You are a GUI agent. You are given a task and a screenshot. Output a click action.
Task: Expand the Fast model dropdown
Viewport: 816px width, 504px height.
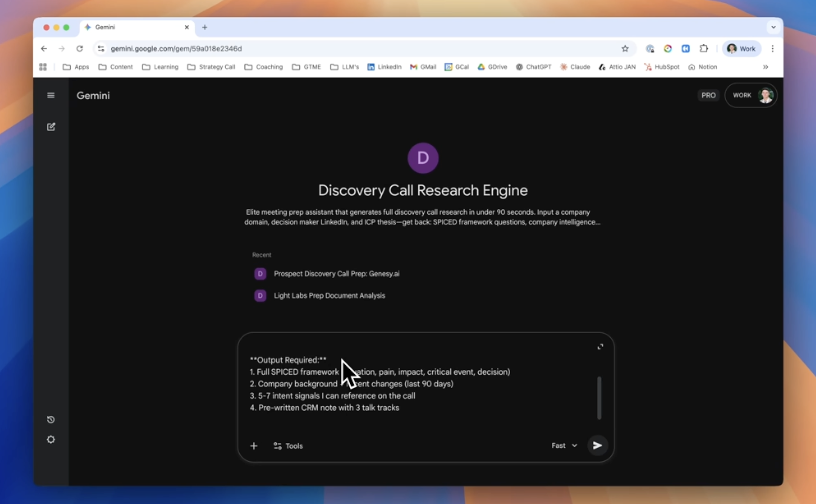[x=564, y=445]
